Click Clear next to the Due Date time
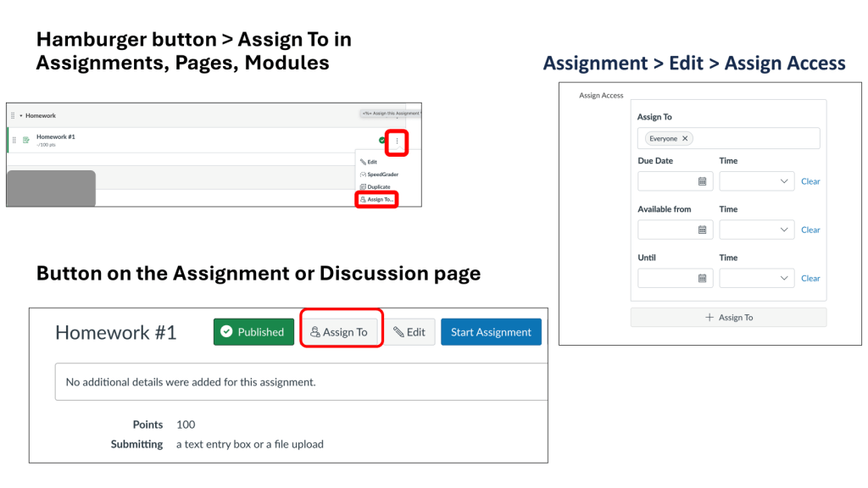 (810, 180)
